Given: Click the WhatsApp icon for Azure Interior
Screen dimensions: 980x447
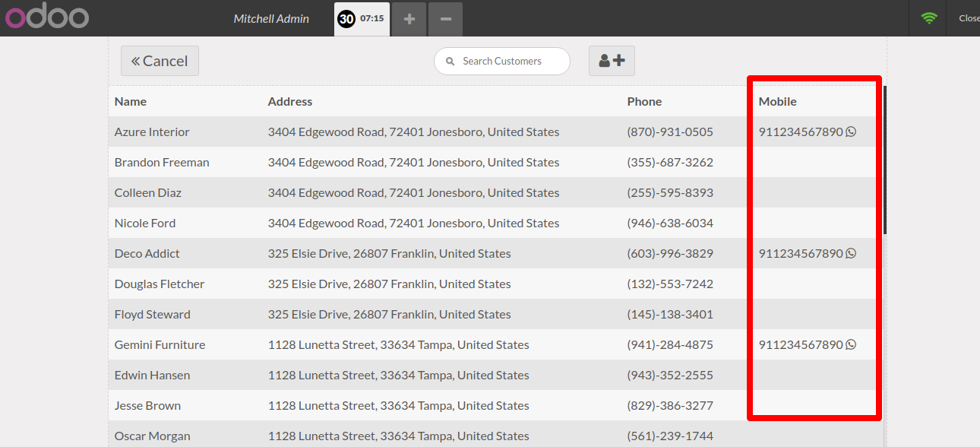Looking at the screenshot, I should 851,132.
